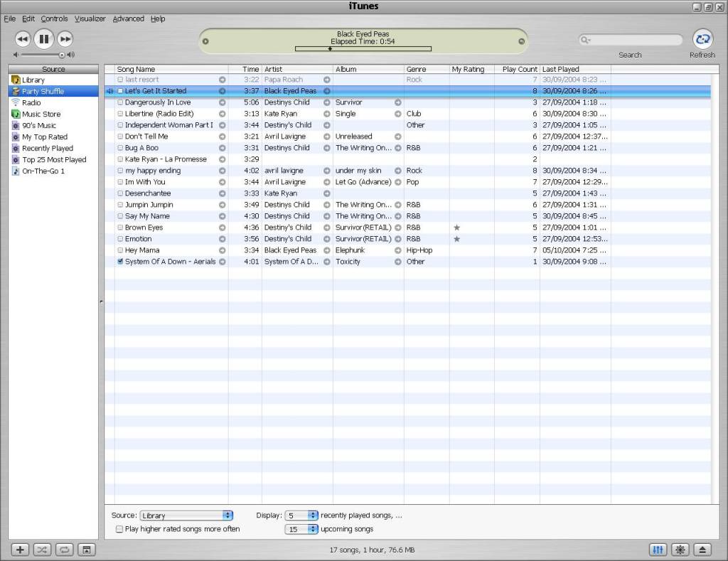
Task: Check the box beside Hey Mama
Action: (x=120, y=250)
